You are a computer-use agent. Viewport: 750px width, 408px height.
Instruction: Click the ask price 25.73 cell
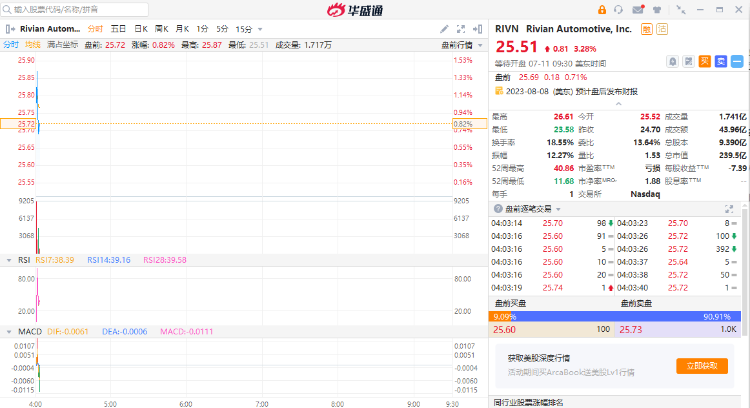point(677,330)
